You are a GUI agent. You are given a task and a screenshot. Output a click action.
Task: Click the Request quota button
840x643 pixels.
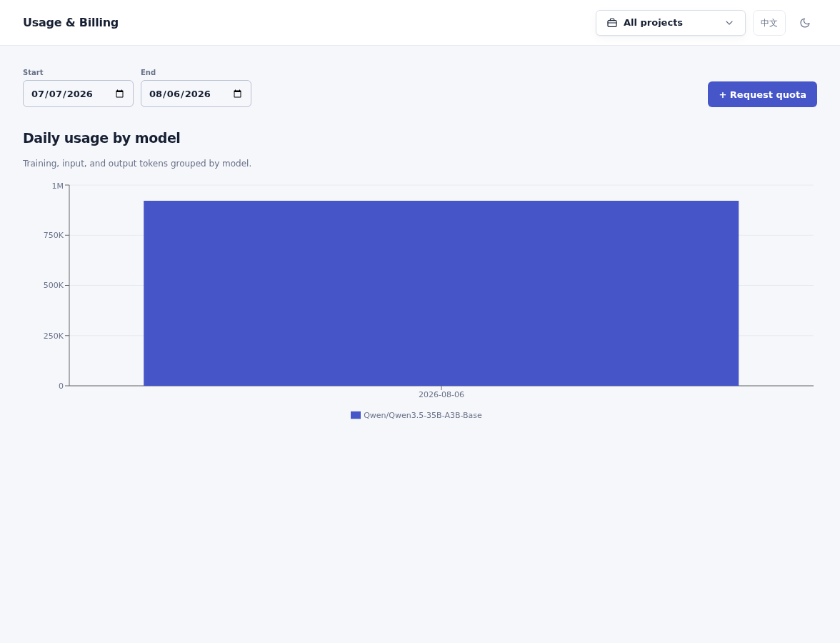[761, 94]
